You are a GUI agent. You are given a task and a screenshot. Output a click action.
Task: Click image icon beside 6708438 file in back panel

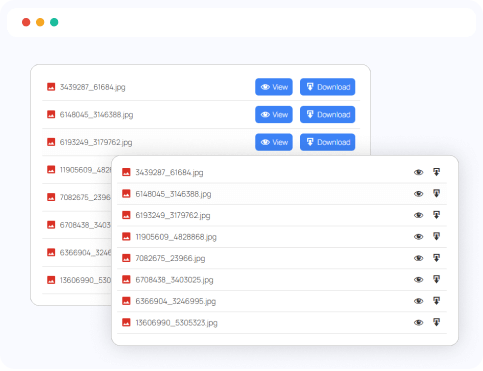pos(51,225)
